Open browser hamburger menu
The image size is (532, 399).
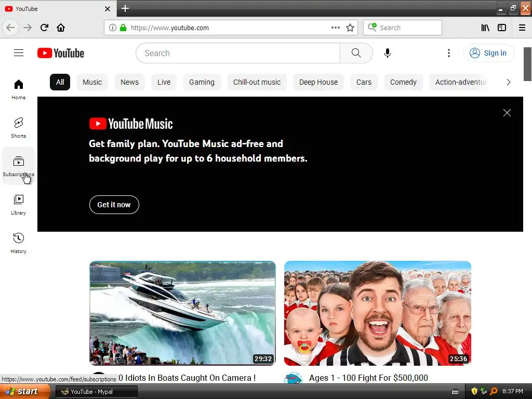(522, 28)
